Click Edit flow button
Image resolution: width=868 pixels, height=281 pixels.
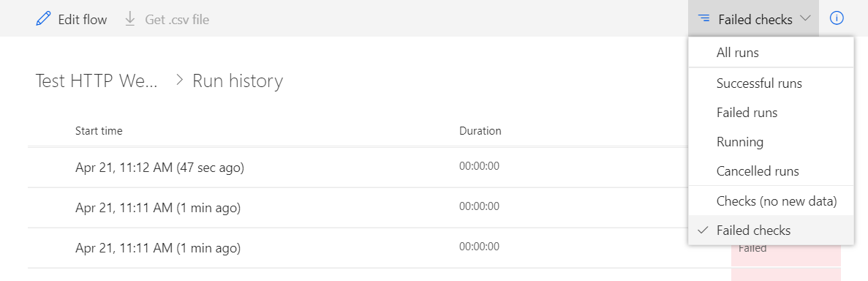71,20
